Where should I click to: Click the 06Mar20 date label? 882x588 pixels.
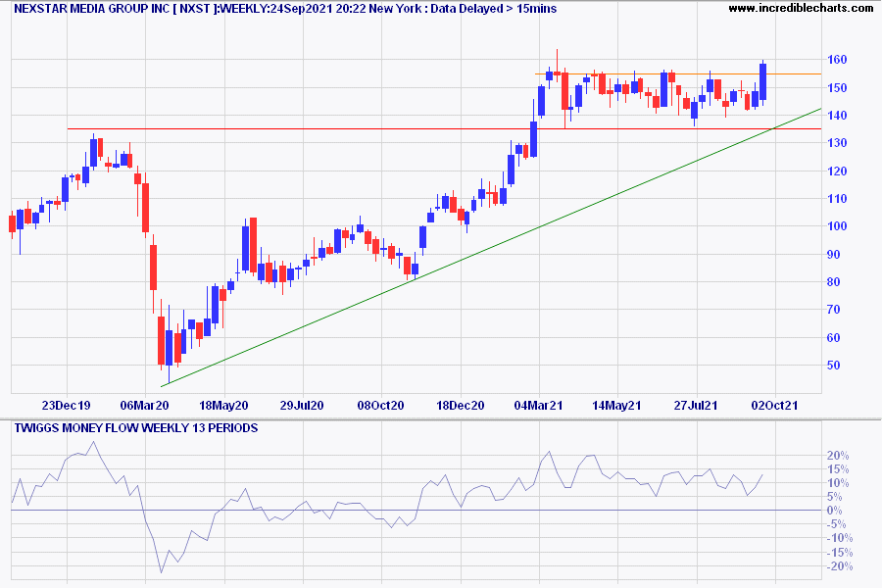(145, 405)
